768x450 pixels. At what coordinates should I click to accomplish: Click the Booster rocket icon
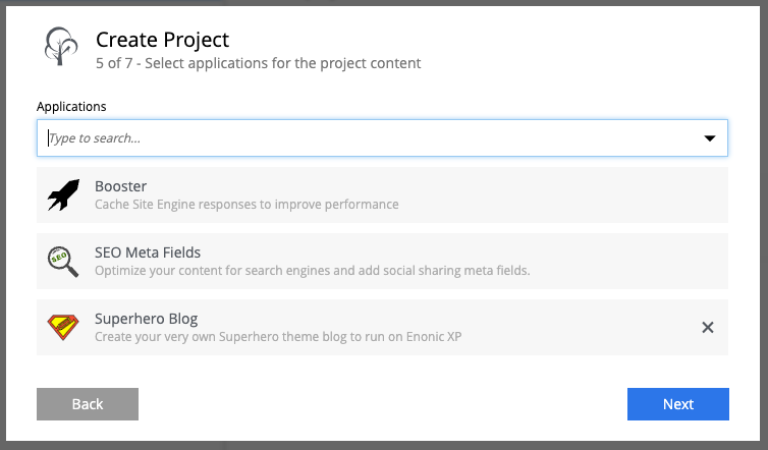tap(63, 195)
